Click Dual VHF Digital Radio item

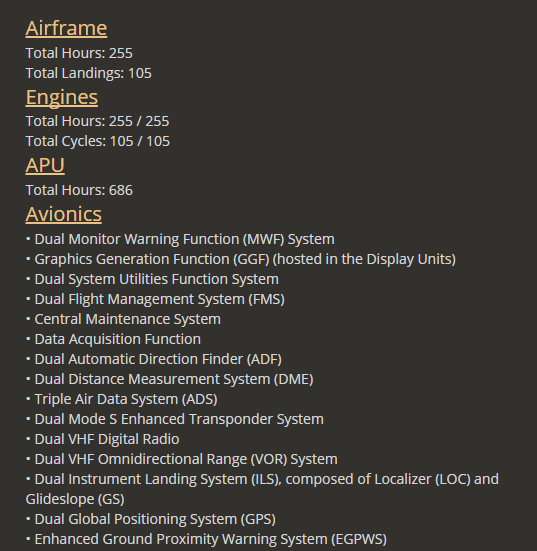[103, 440]
